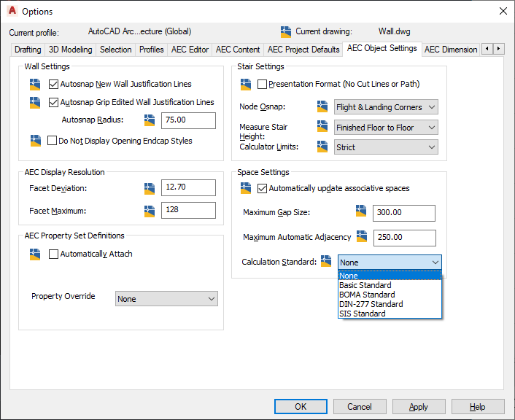Uncheck Autosnap Grip Edited Wall Justification Lines
This screenshot has width=515, height=420.
[x=53, y=103]
